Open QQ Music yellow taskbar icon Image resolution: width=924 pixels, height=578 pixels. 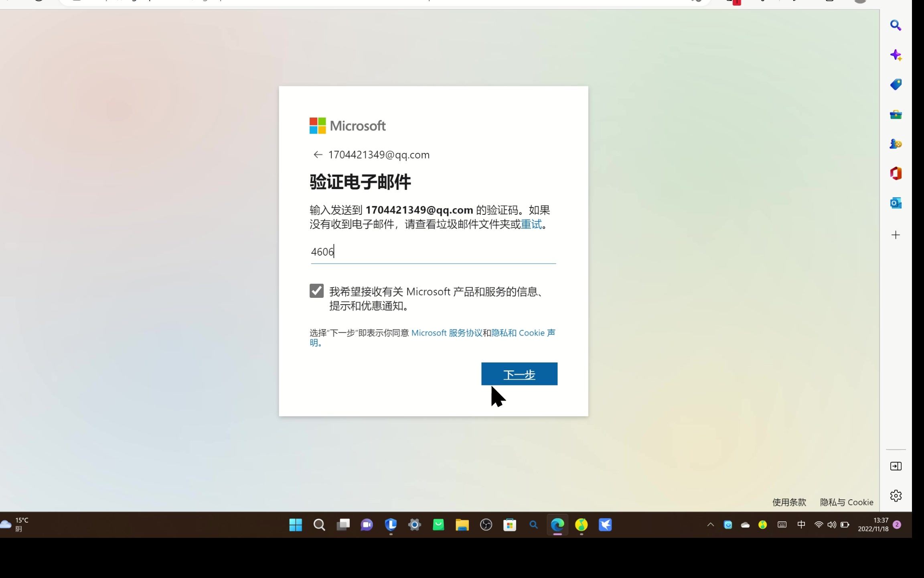click(581, 525)
